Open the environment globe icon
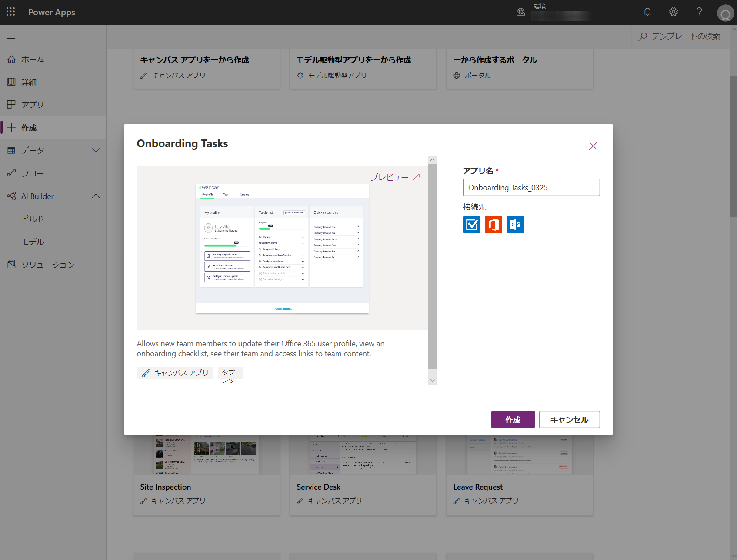This screenshot has width=737, height=560. coord(520,12)
